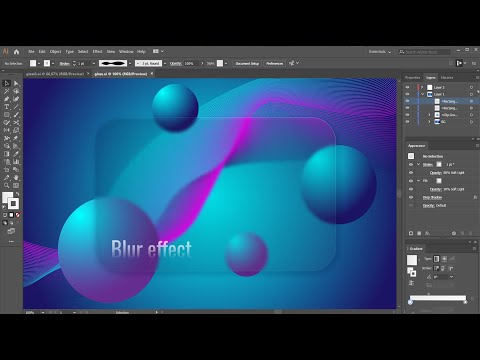Hide the Clip Group sublayer
This screenshot has width=480, height=360.
407,115
